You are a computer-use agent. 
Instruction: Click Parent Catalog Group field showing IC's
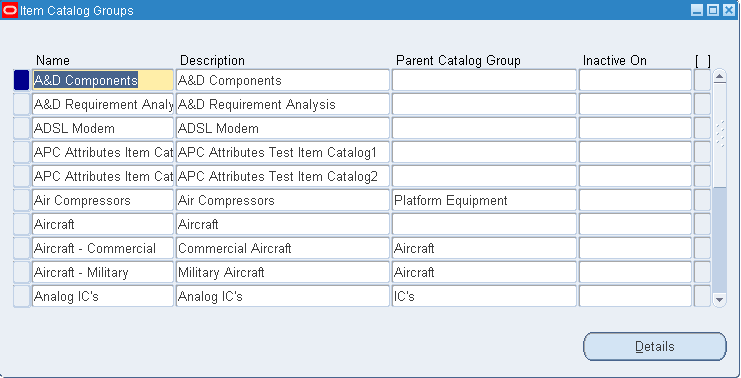[x=484, y=296]
